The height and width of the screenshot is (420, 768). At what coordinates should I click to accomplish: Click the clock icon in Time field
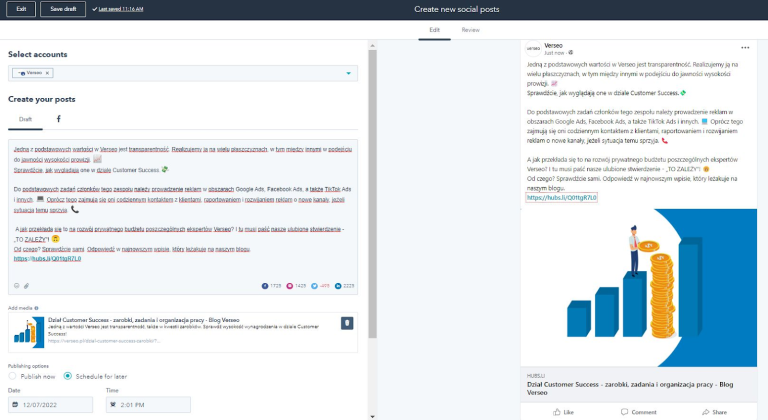coord(113,405)
